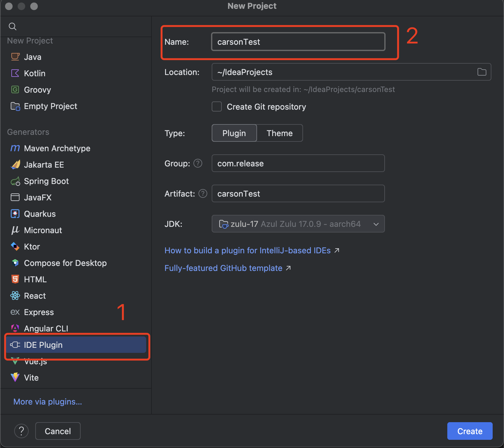
Task: Open the JDK zulu-17 dropdown
Action: (x=298, y=224)
